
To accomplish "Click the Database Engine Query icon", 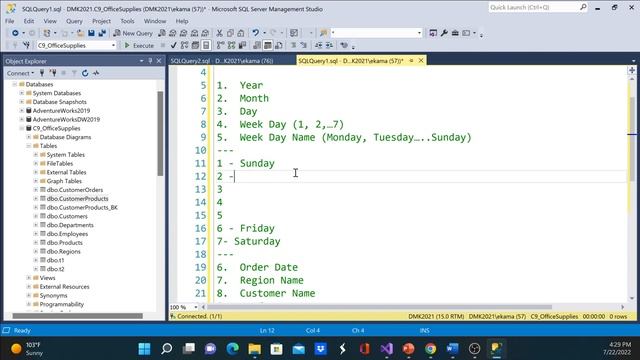I will click(x=162, y=33).
